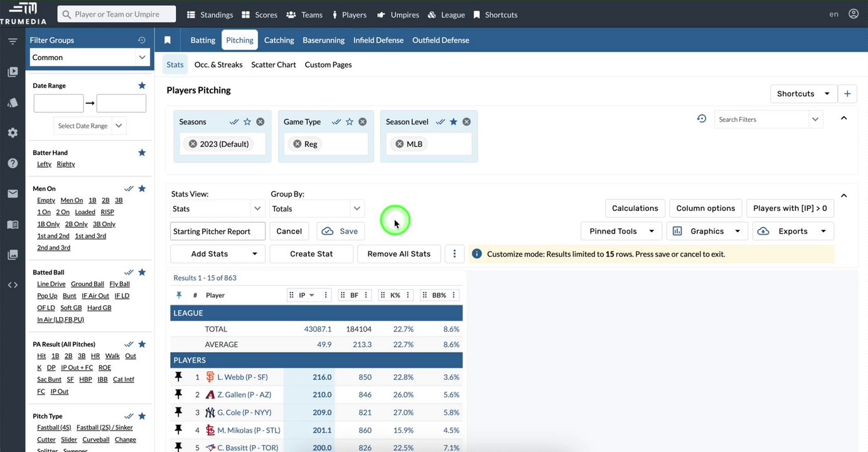Click the bookmark icon beside the Batting tab
The width and height of the screenshot is (868, 452).
[168, 40]
